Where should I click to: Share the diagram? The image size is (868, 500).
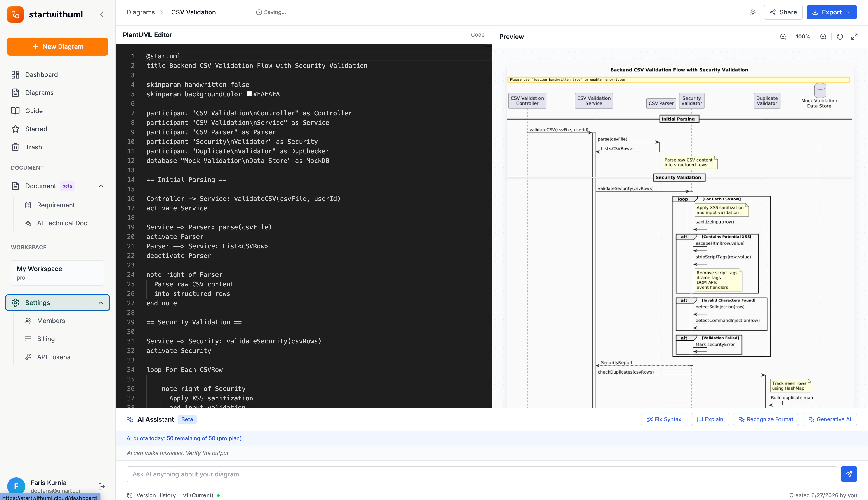click(783, 12)
